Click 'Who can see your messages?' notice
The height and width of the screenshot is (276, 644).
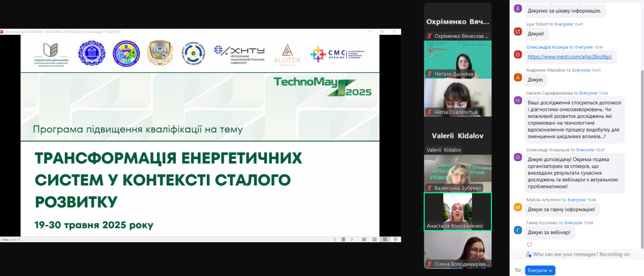tap(581, 254)
